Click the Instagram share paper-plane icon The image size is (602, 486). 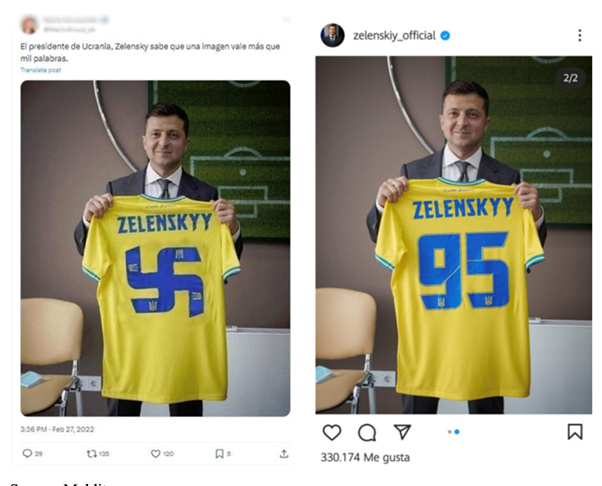(402, 432)
